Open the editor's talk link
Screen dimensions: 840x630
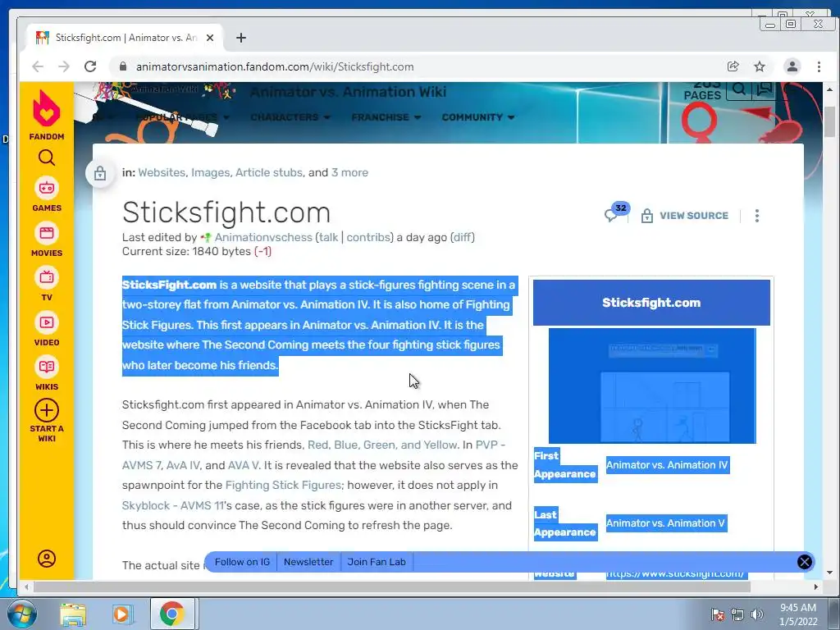[328, 237]
